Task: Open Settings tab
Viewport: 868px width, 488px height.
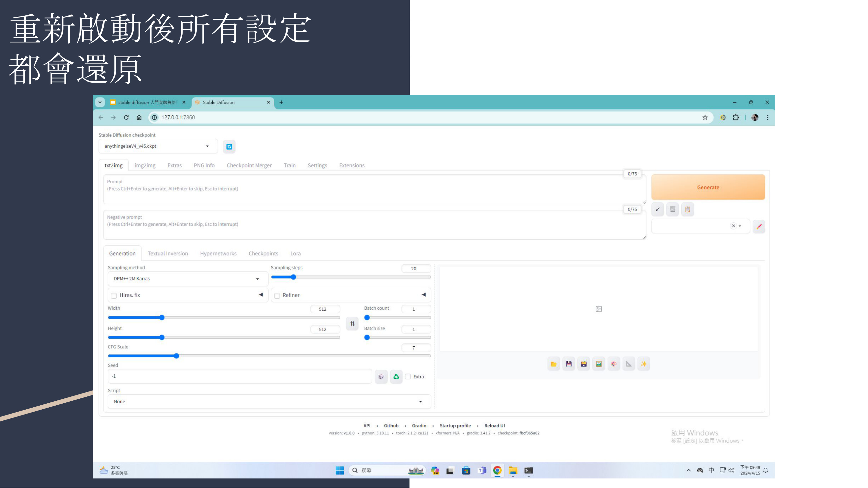Action: click(x=317, y=165)
